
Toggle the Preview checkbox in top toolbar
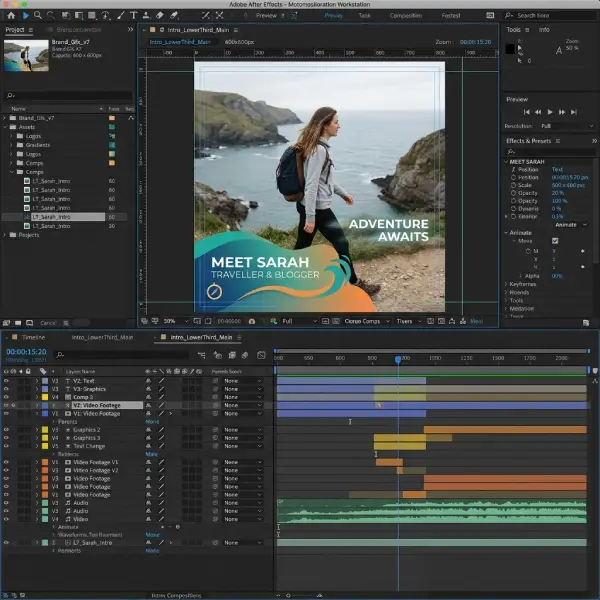point(293,16)
